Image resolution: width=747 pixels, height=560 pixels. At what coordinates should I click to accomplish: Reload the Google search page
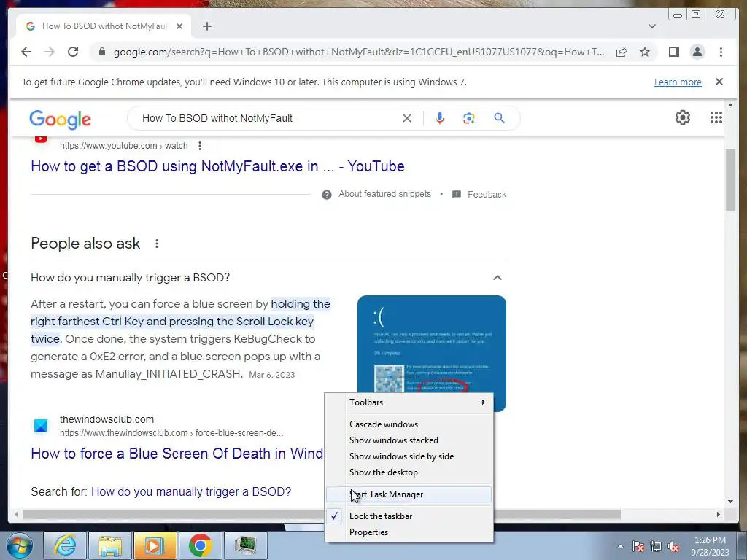(x=73, y=52)
